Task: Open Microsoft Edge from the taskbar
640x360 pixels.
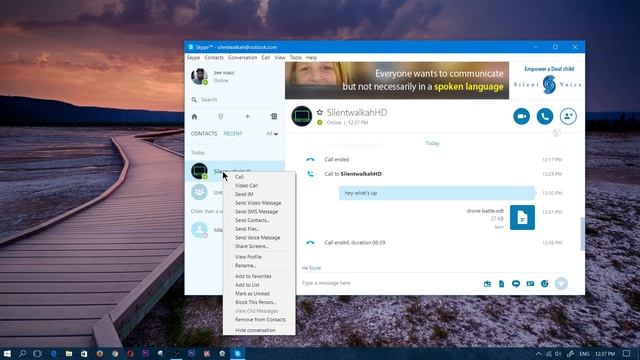Action: pyautogui.click(x=53, y=353)
